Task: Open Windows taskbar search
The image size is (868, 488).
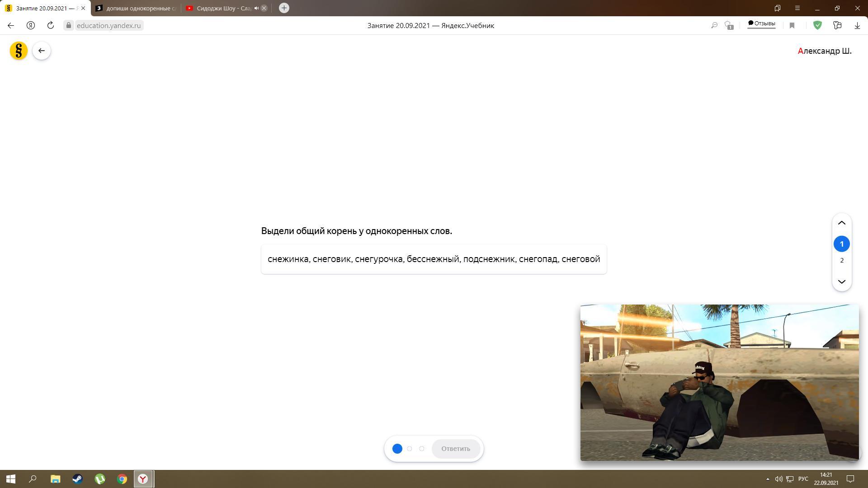Action: (x=33, y=479)
